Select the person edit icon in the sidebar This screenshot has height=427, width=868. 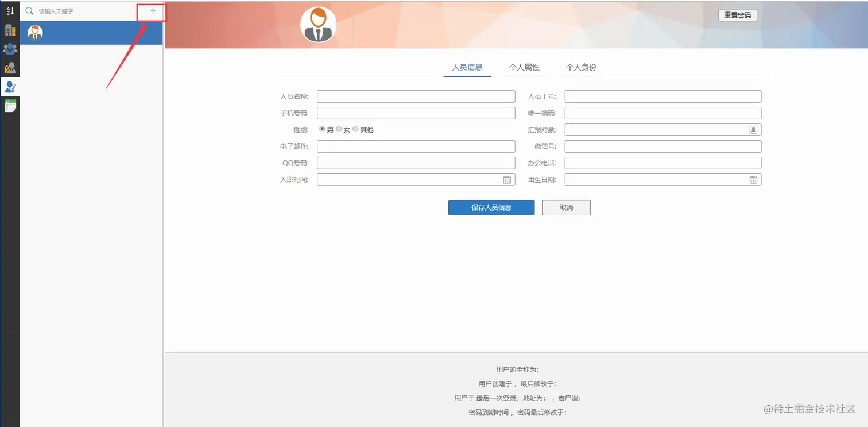point(10,87)
